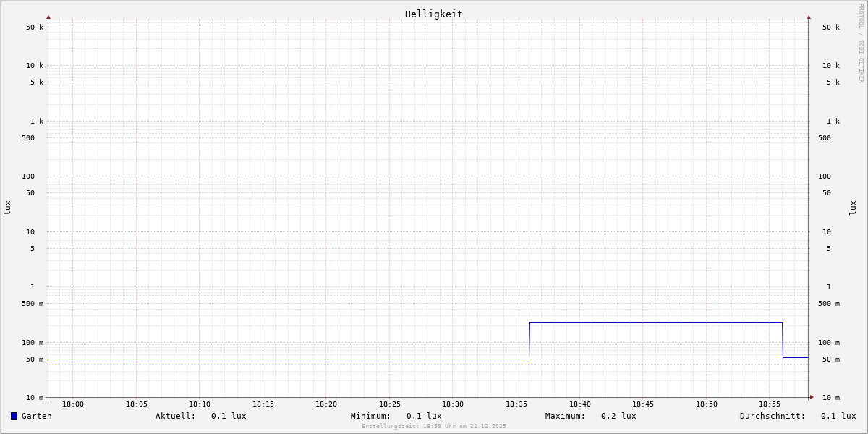The height and width of the screenshot is (434, 868).
Task: Click the 18:25 time axis label
Action: 390,404
